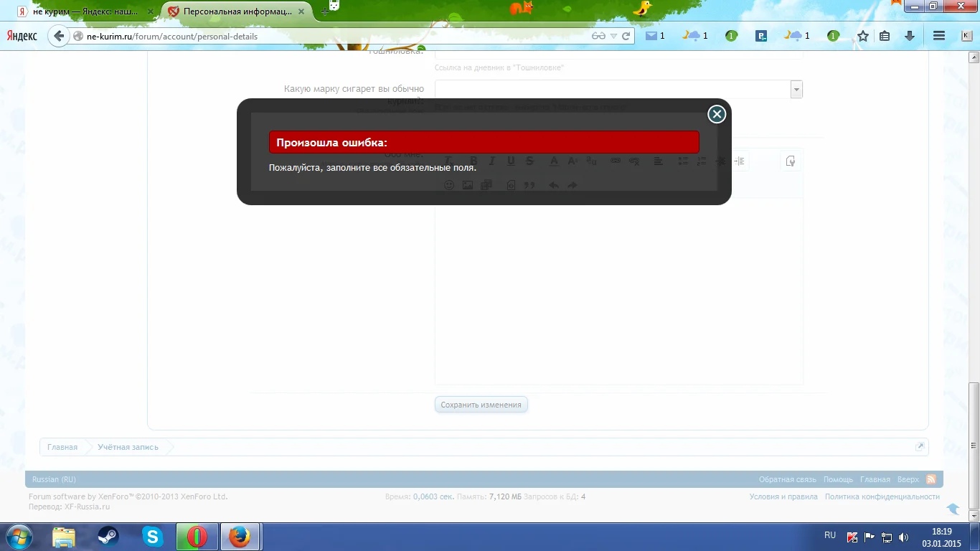Click 'Пожалуйста, заполните все обязательные поля.' text
Image resolution: width=980 pixels, height=551 pixels.
[x=373, y=168]
